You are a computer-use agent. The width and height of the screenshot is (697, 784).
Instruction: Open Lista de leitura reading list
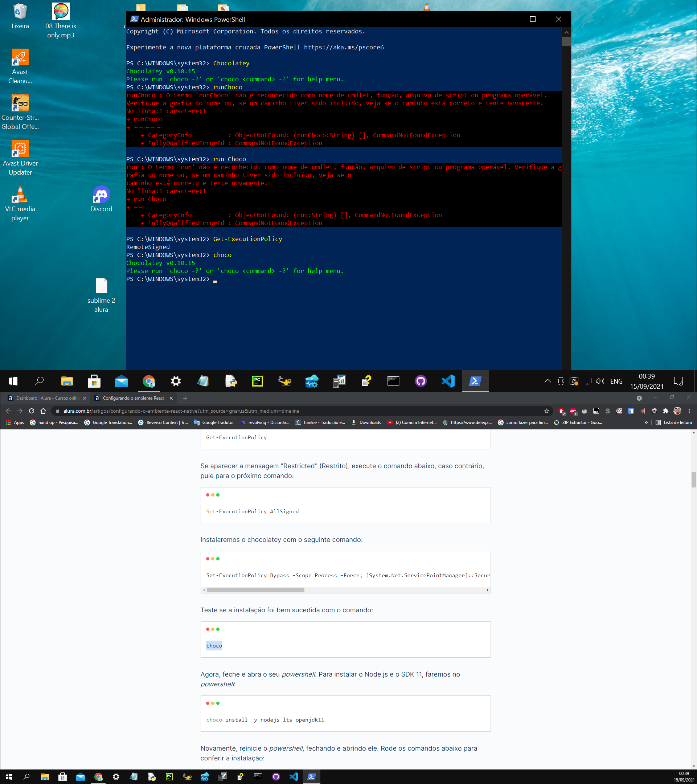(674, 422)
